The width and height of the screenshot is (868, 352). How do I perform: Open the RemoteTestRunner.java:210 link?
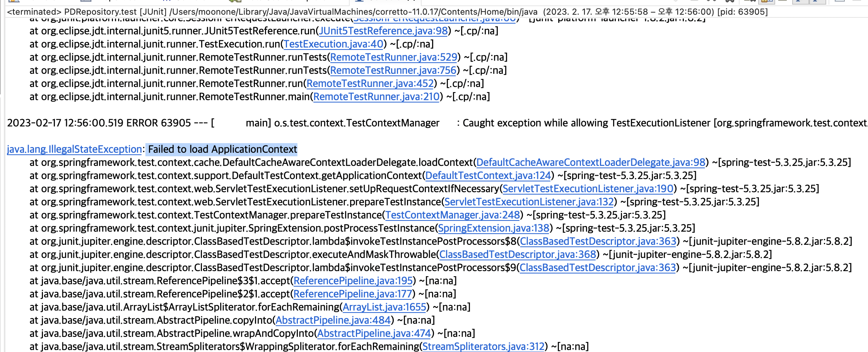pyautogui.click(x=376, y=97)
